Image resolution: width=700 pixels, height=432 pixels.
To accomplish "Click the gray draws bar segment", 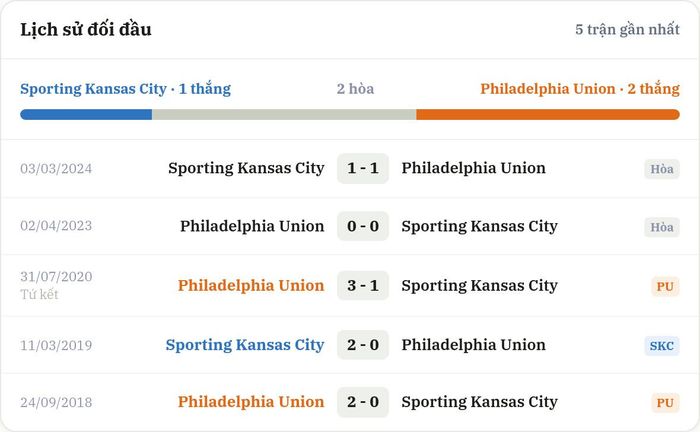I will (x=284, y=115).
